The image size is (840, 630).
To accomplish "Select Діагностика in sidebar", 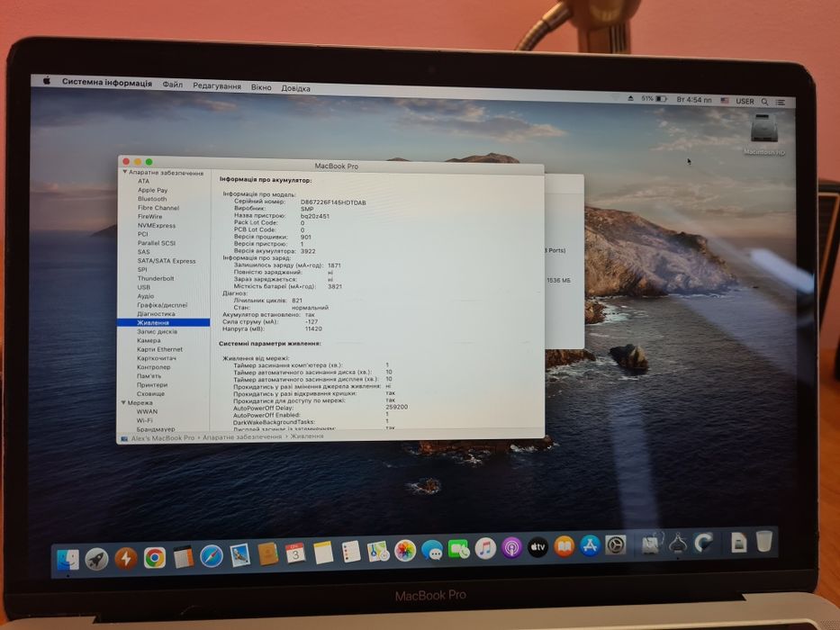I will [156, 314].
